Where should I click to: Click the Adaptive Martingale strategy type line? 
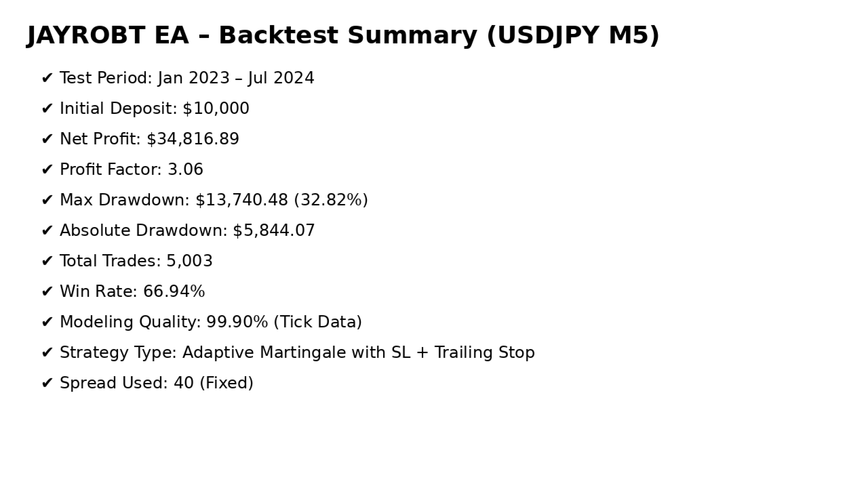pyautogui.click(x=297, y=353)
